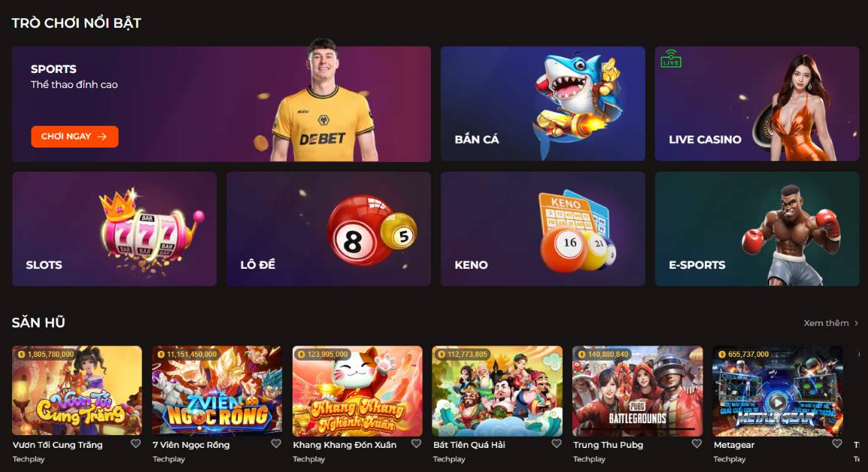This screenshot has height=472, width=868.
Task: Open Slots 777 machine tile
Action: click(x=114, y=229)
